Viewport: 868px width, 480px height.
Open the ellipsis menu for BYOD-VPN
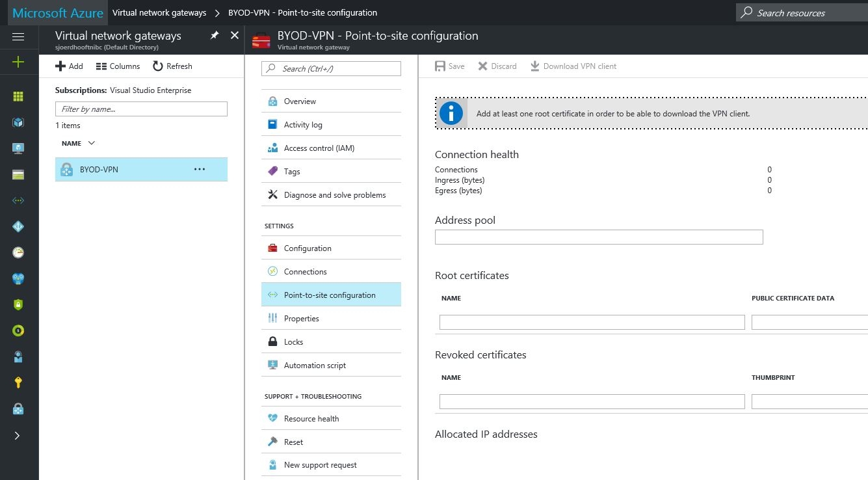200,169
